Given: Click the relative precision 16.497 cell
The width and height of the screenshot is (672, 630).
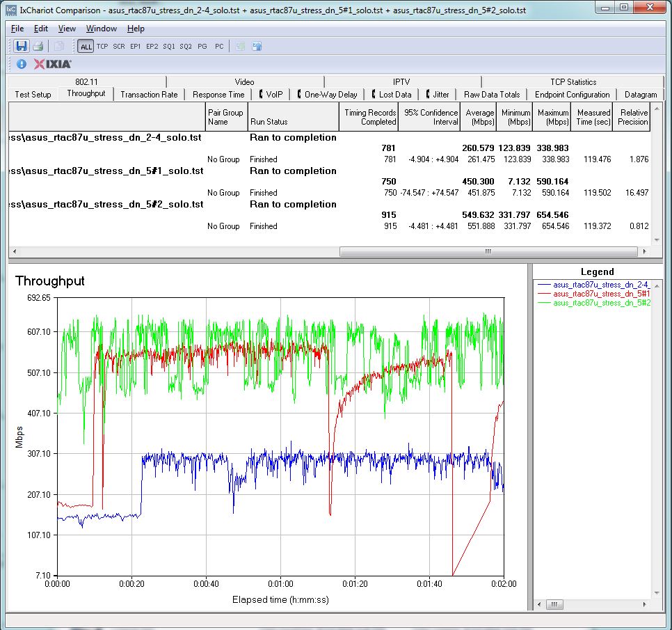Looking at the screenshot, I should tap(637, 193).
